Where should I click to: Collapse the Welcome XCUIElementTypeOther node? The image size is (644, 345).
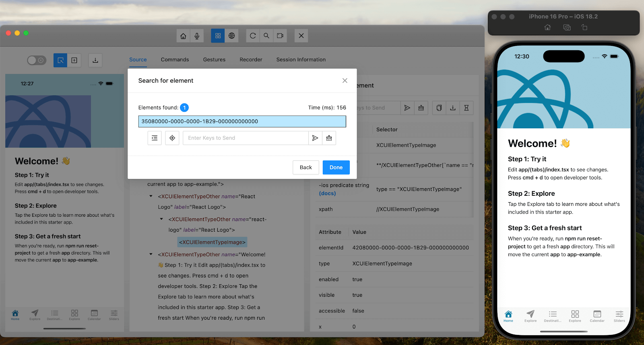tap(151, 254)
